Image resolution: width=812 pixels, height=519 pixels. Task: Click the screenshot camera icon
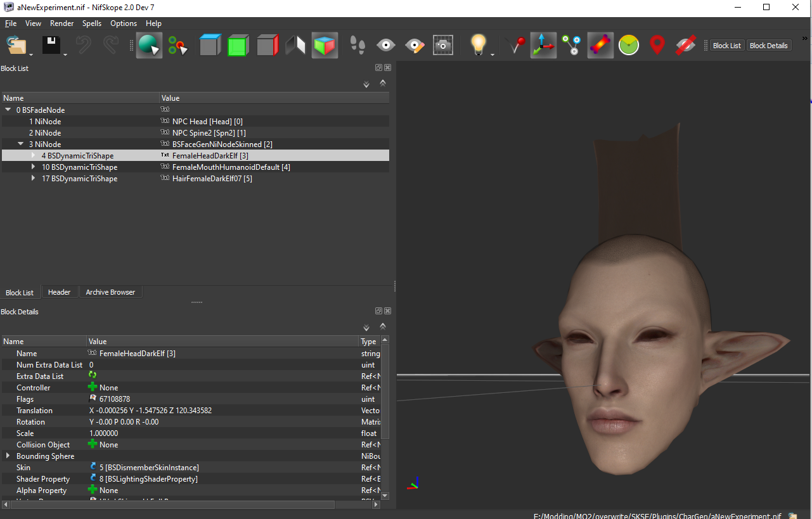pyautogui.click(x=443, y=46)
